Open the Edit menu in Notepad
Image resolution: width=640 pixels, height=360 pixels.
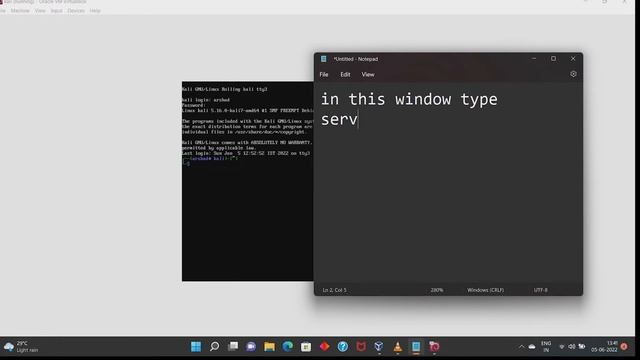click(345, 75)
